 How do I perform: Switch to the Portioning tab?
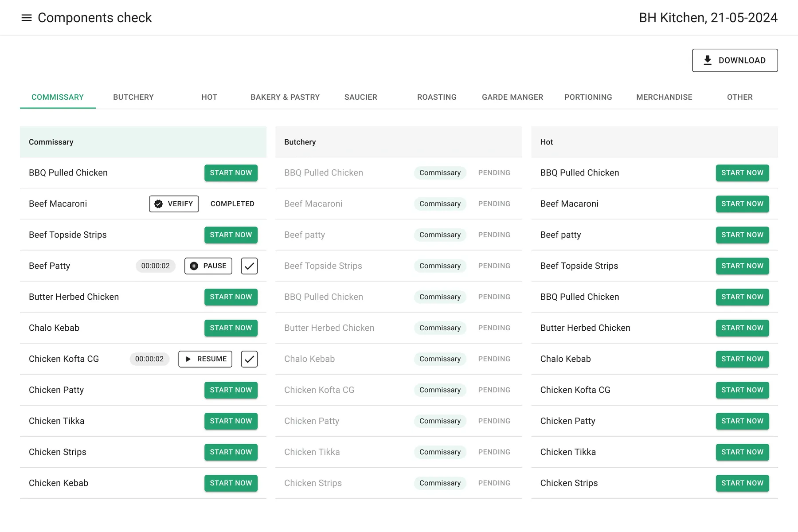588,97
